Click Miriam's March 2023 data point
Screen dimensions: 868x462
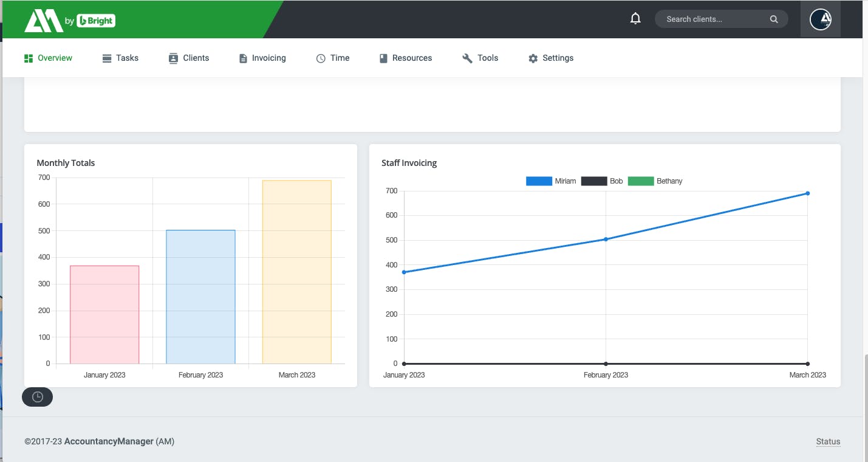click(x=808, y=193)
